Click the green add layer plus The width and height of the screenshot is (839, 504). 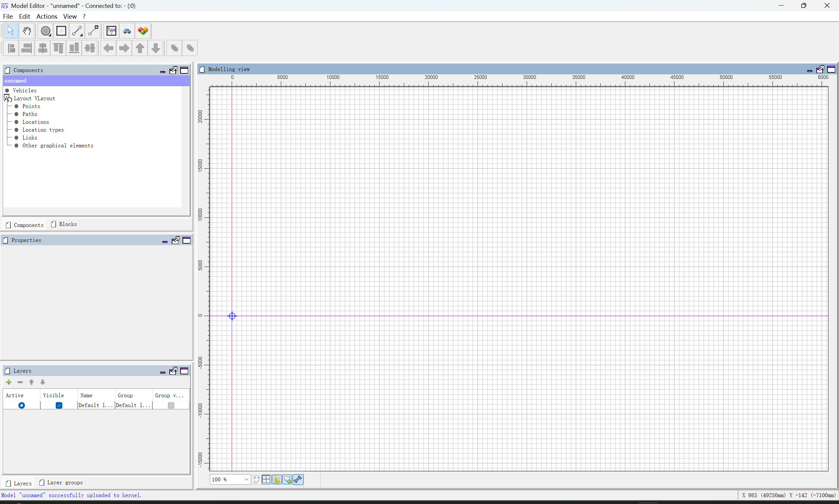pos(9,382)
